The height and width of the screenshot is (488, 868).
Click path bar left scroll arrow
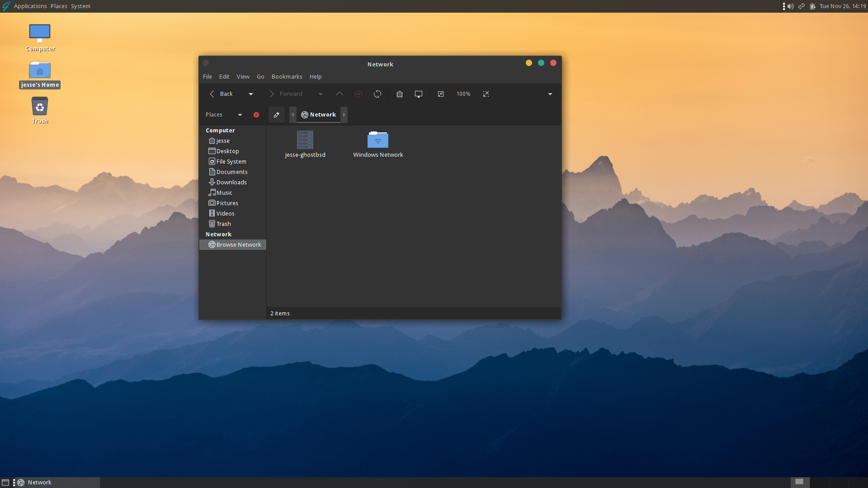click(293, 115)
